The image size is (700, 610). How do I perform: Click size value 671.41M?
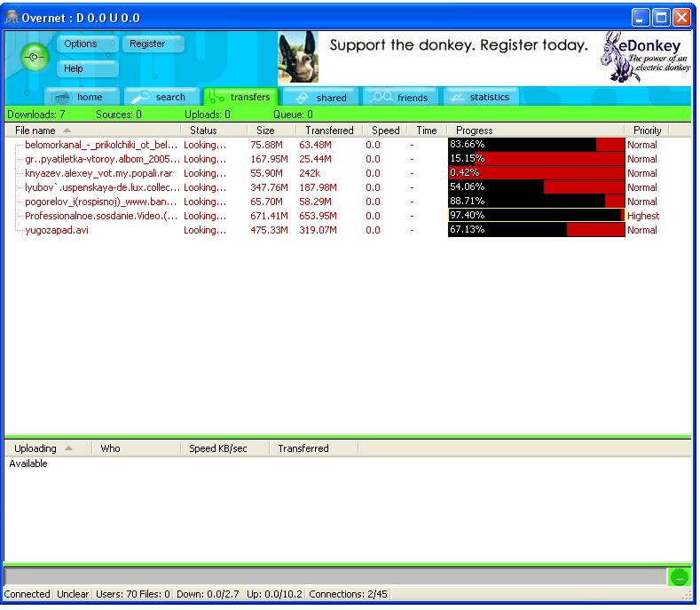269,216
